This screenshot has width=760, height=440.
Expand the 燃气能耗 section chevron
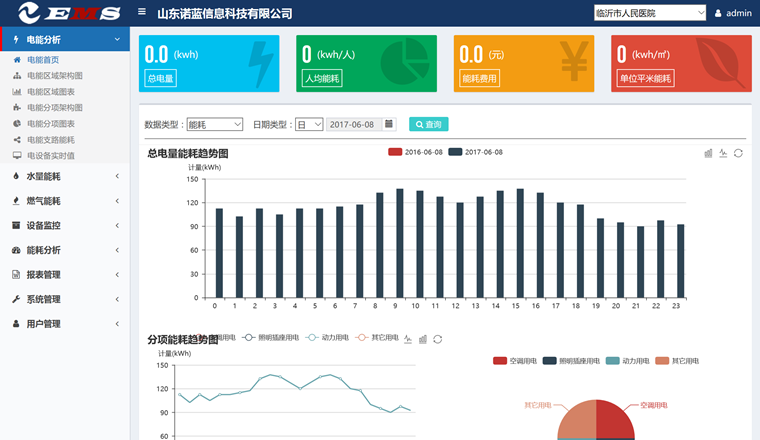117,201
